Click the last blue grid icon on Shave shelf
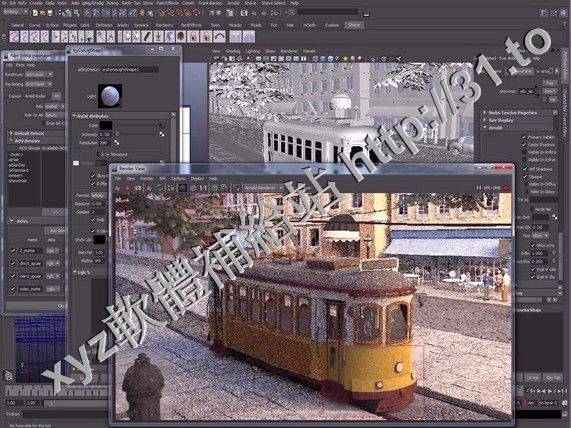 (249, 36)
